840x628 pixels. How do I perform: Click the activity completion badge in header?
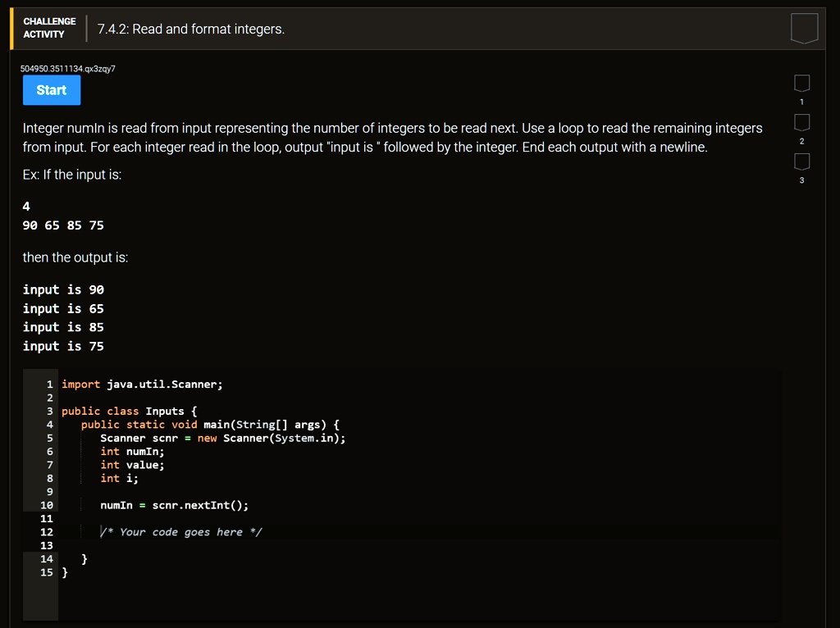pyautogui.click(x=804, y=28)
